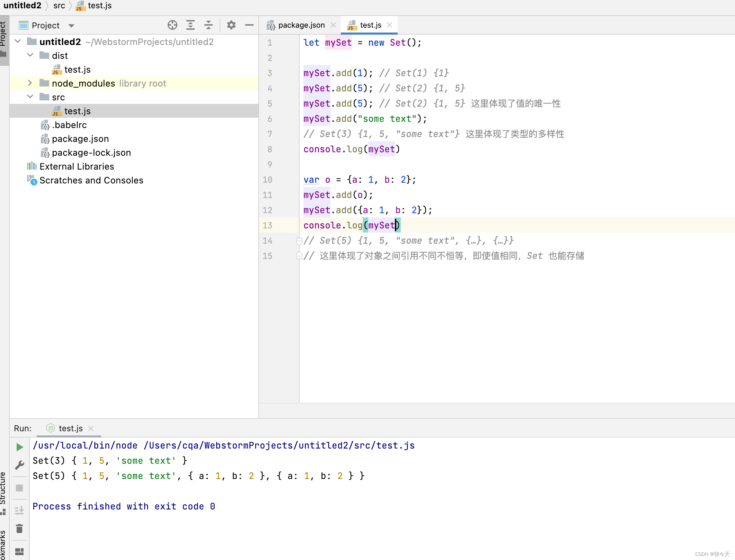Open the Project view dropdown arrow
Screen dimensions: 735x560
tap(71, 26)
